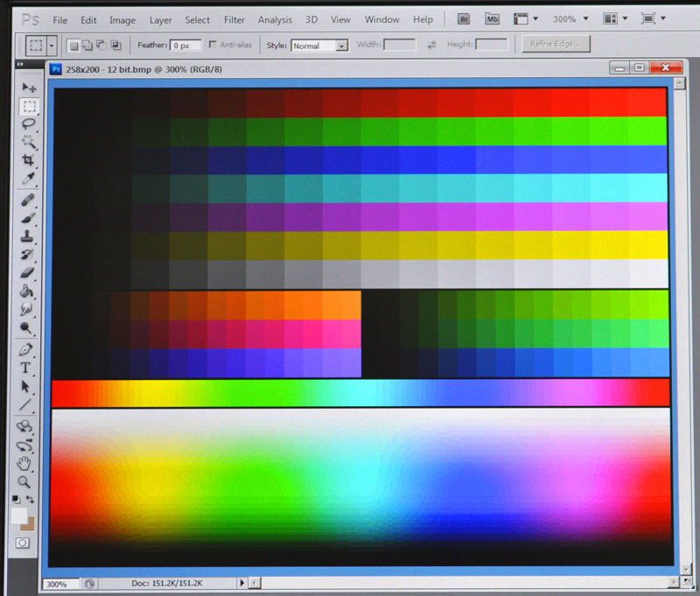
Task: Open the status bar Doc info arrow
Action: 242,583
